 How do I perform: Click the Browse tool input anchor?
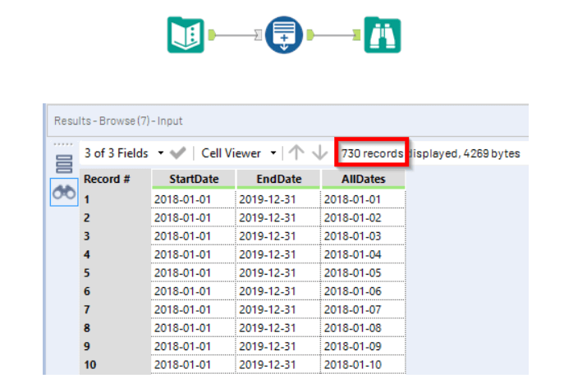click(x=357, y=34)
